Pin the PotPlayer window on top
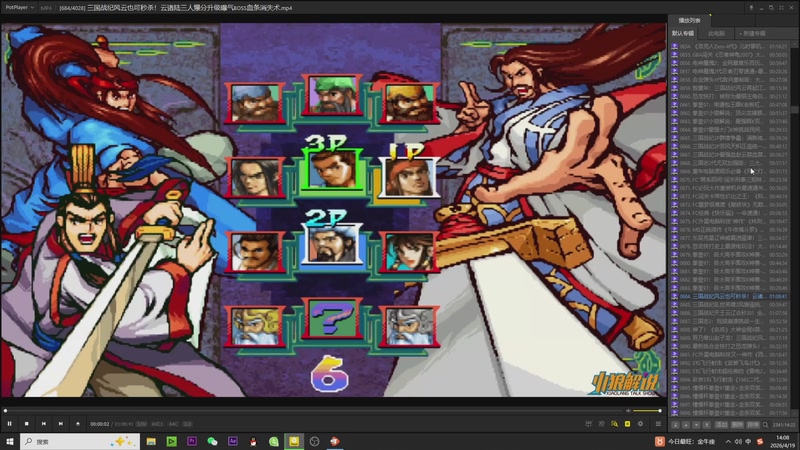 click(751, 8)
